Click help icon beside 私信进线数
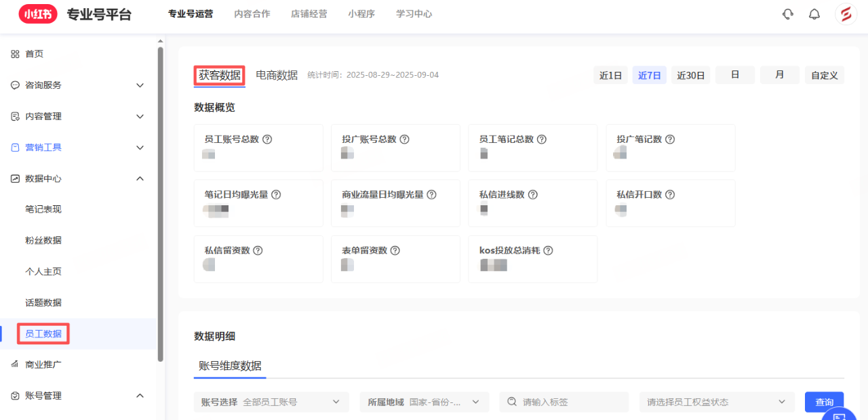This screenshot has width=868, height=420. (533, 195)
